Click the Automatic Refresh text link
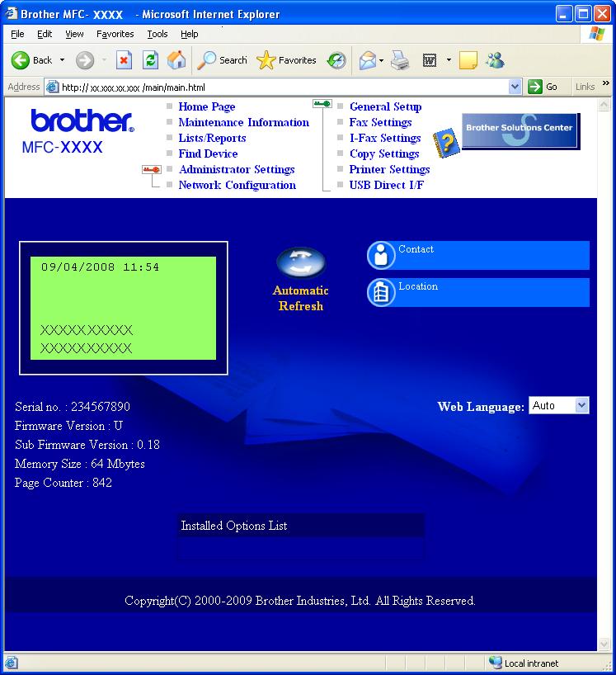 [x=301, y=299]
